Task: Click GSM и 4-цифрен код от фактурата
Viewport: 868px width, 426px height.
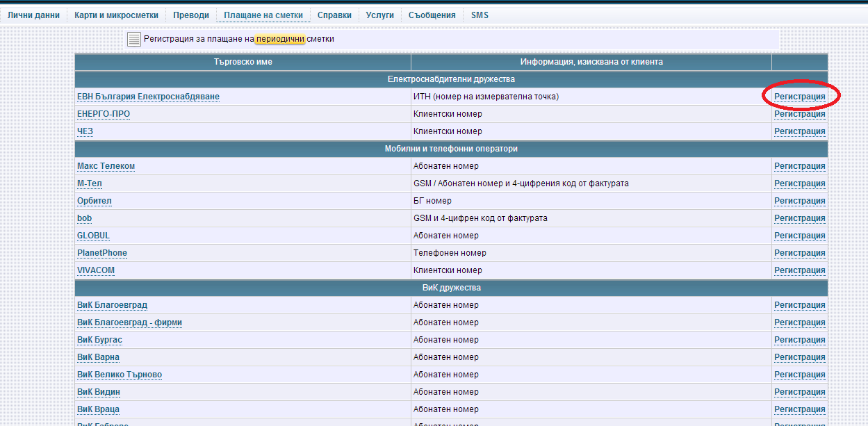Action: (x=480, y=218)
